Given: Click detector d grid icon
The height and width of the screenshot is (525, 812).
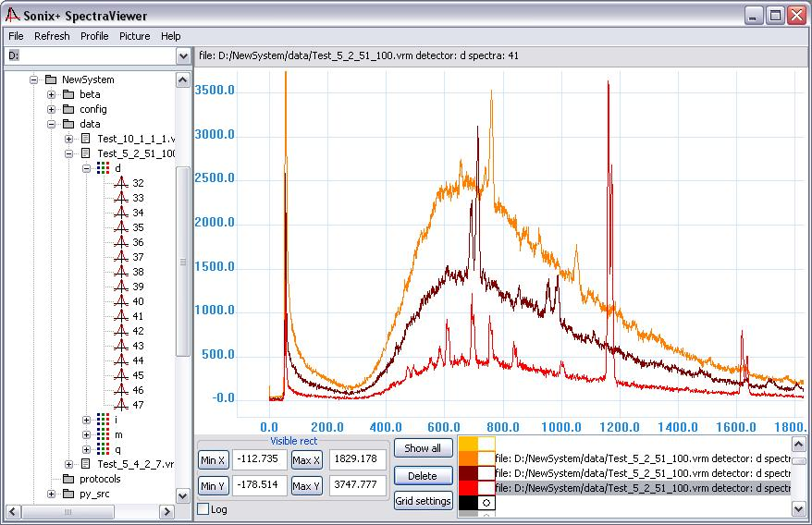Looking at the screenshot, I should pos(104,167).
